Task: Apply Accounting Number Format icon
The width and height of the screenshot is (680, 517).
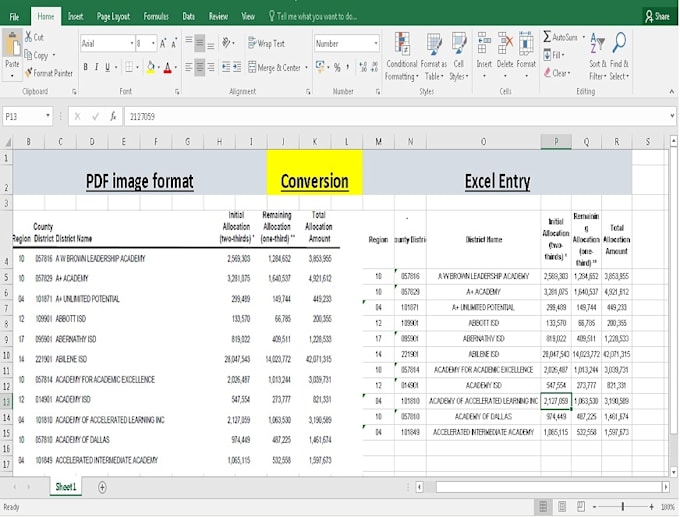Action: click(320, 66)
